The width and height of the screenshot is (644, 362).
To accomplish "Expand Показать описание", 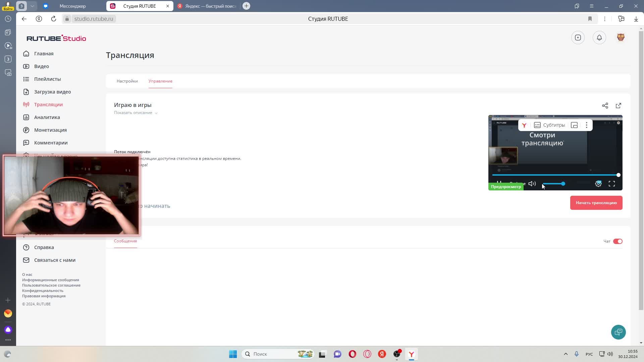I will 136,113.
